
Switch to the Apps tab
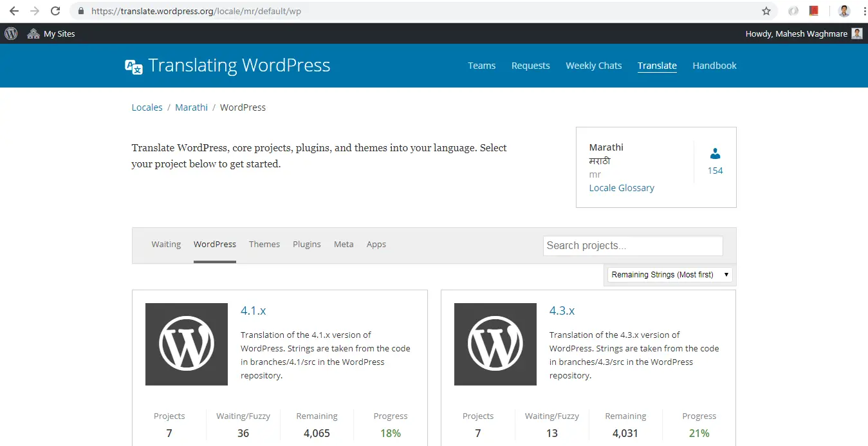[x=376, y=245]
